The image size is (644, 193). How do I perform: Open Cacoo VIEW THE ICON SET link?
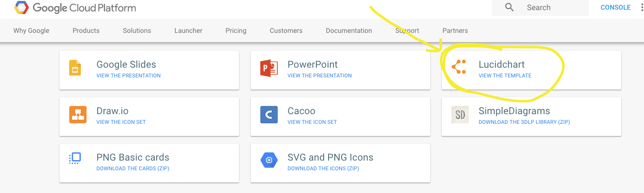tap(312, 122)
